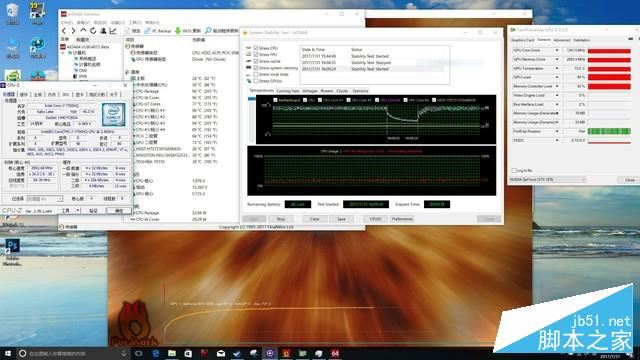This screenshot has height=360, width=640.
Task: Toggle CPU checkbox in temperature graph legend
Action: pos(305,100)
